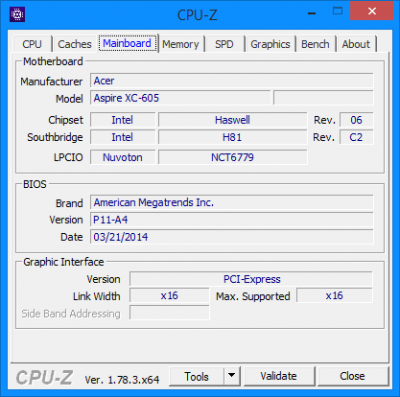The height and width of the screenshot is (397, 400).
Task: Open the Caches tab
Action: click(x=74, y=44)
